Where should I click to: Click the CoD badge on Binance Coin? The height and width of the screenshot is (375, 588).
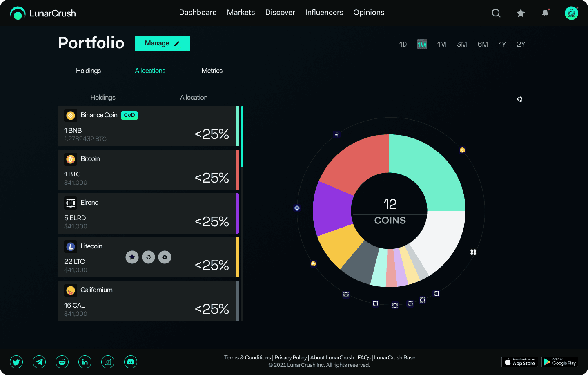[x=129, y=115]
